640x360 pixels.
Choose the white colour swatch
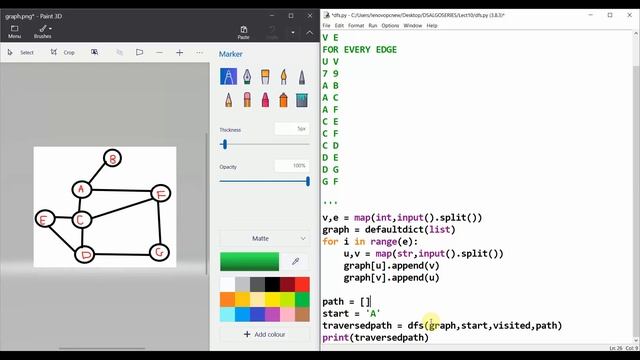pos(227,284)
